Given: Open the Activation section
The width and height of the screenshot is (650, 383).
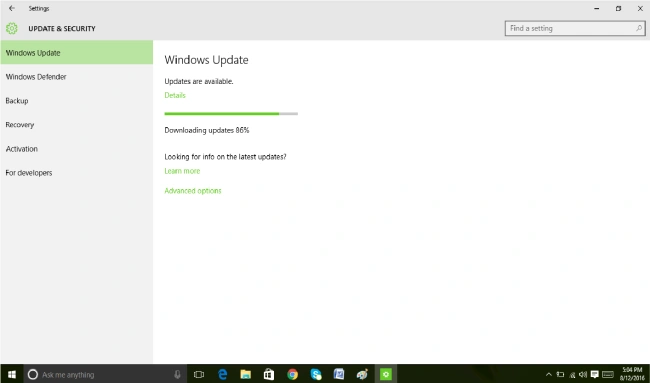Looking at the screenshot, I should 77,149.
